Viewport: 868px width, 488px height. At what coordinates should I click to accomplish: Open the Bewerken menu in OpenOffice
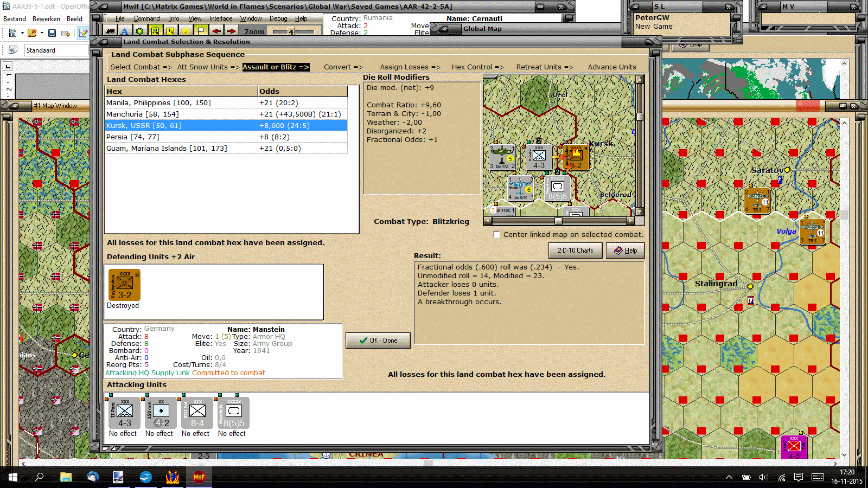[x=46, y=19]
